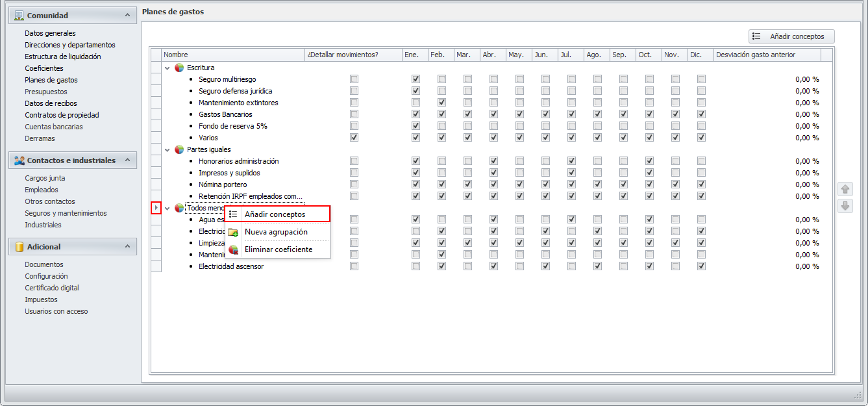Open Coeficientes section
The image size is (868, 406).
[44, 68]
